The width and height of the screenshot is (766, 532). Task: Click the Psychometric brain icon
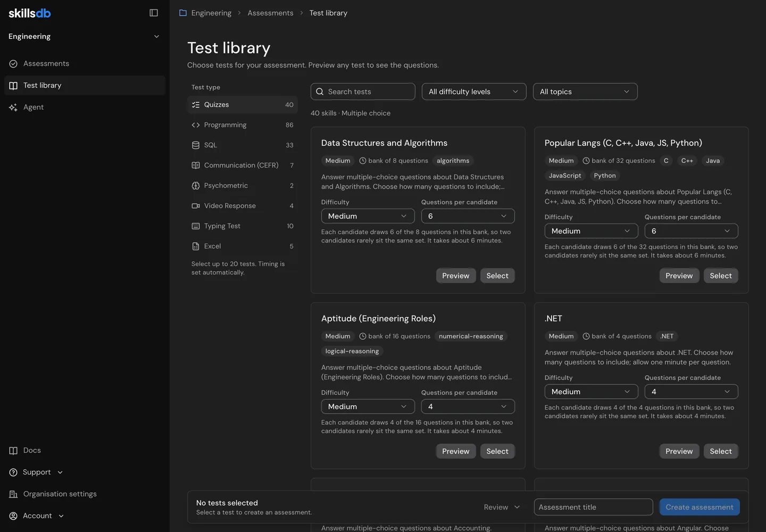(x=196, y=186)
